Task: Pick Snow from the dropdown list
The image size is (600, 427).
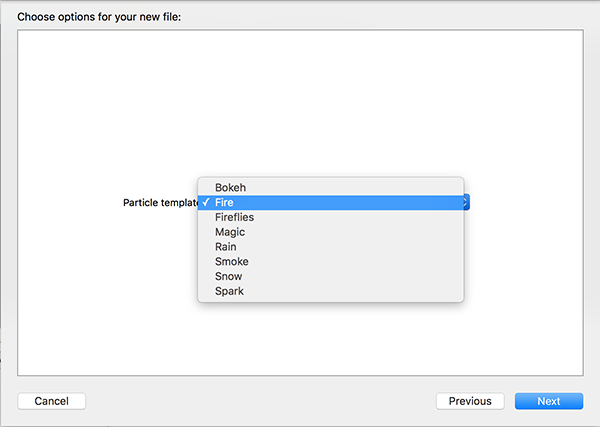Action: coord(331,276)
